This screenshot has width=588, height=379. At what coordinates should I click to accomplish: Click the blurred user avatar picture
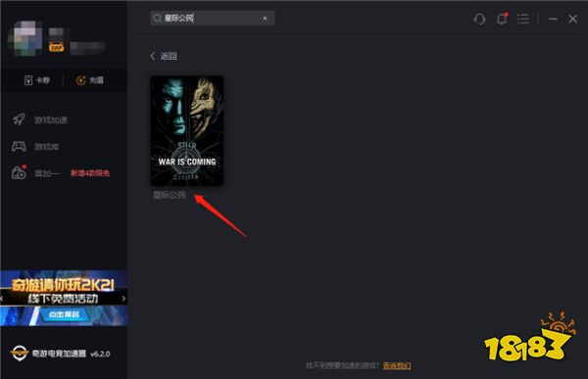click(x=25, y=38)
